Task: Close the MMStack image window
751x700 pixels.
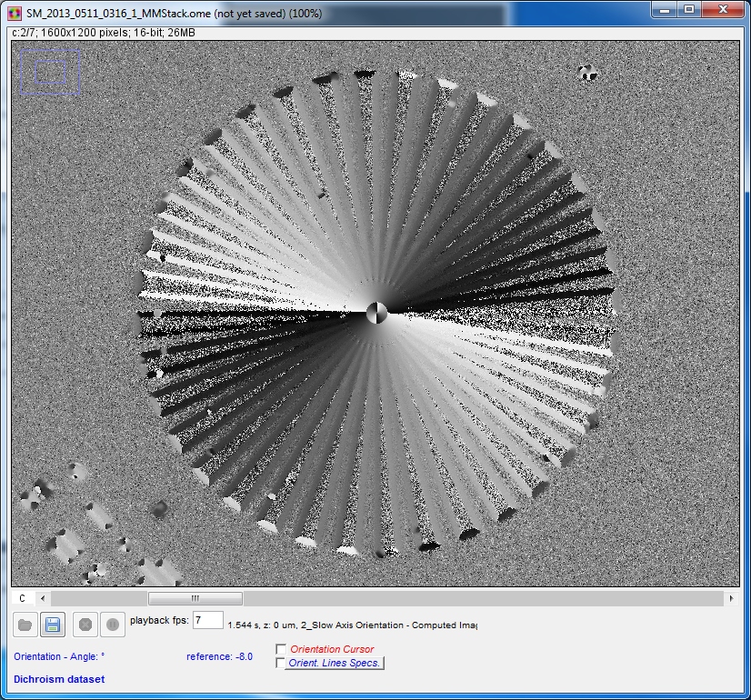Action: click(723, 11)
